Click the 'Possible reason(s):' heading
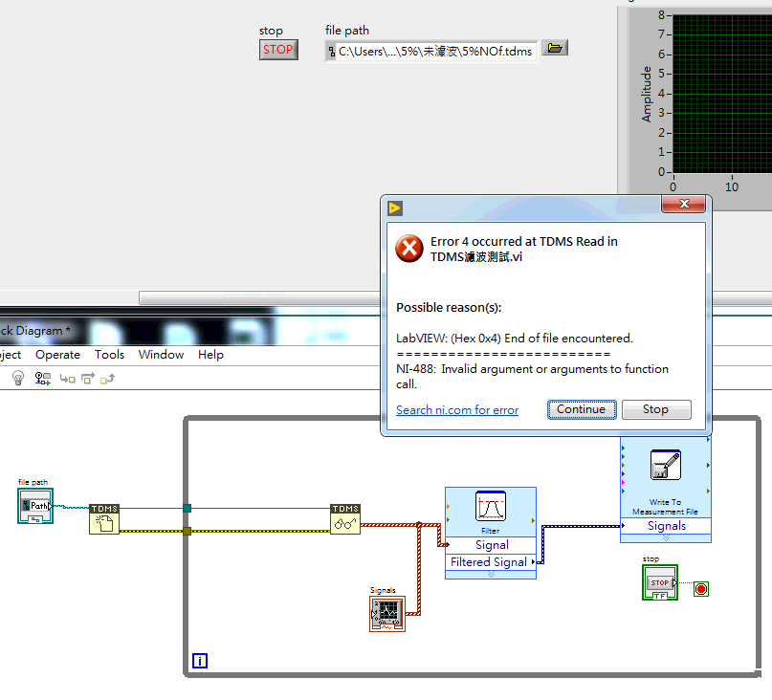772x700 pixels. click(449, 308)
